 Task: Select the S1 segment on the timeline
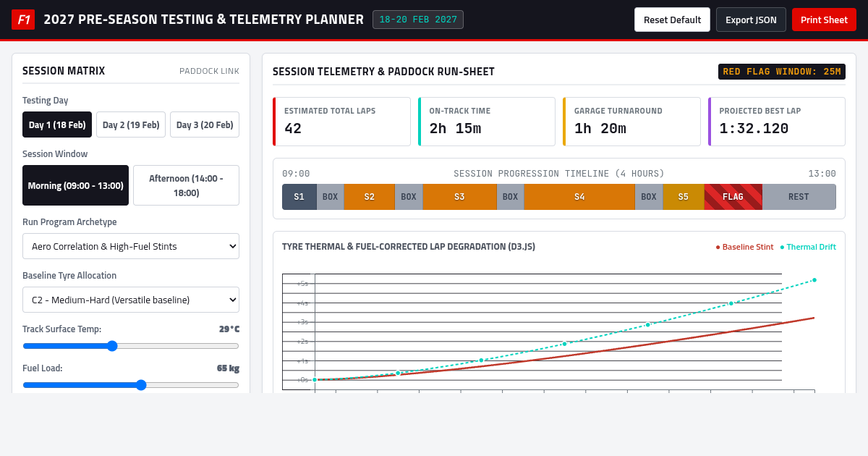(299, 197)
